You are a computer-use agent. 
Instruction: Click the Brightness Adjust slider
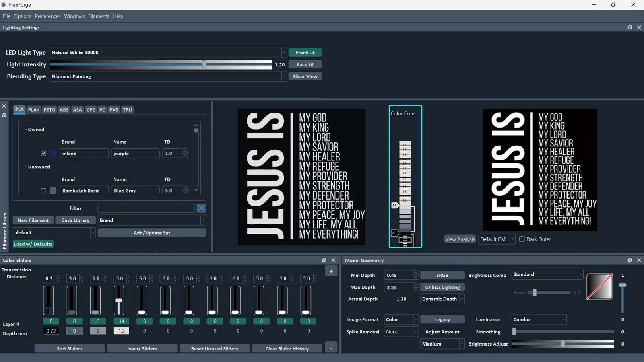click(x=563, y=344)
